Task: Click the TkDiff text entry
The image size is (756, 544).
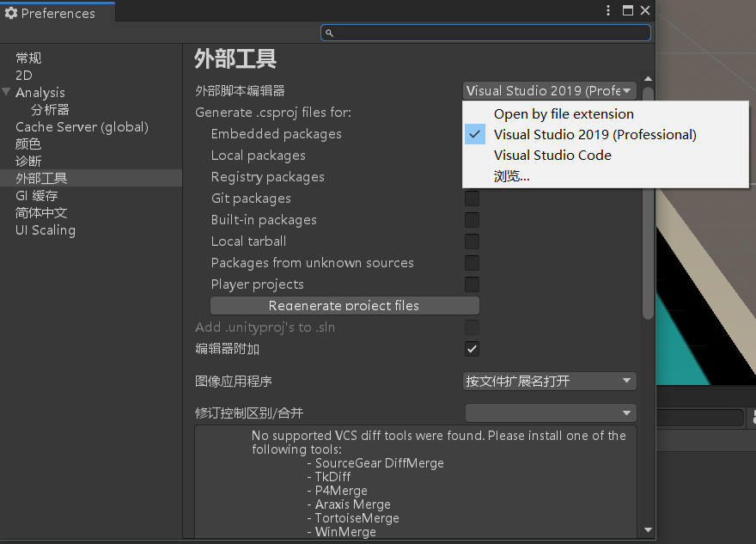Action: pyautogui.click(x=332, y=476)
